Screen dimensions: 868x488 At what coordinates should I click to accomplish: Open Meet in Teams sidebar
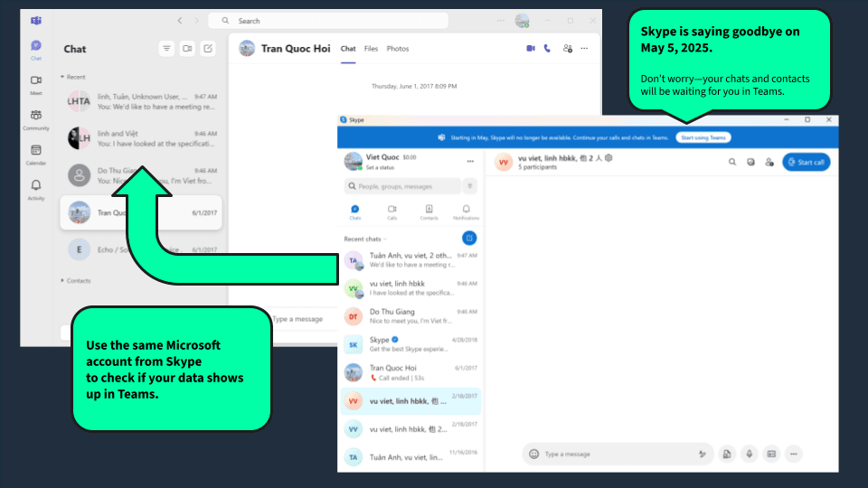tap(36, 85)
